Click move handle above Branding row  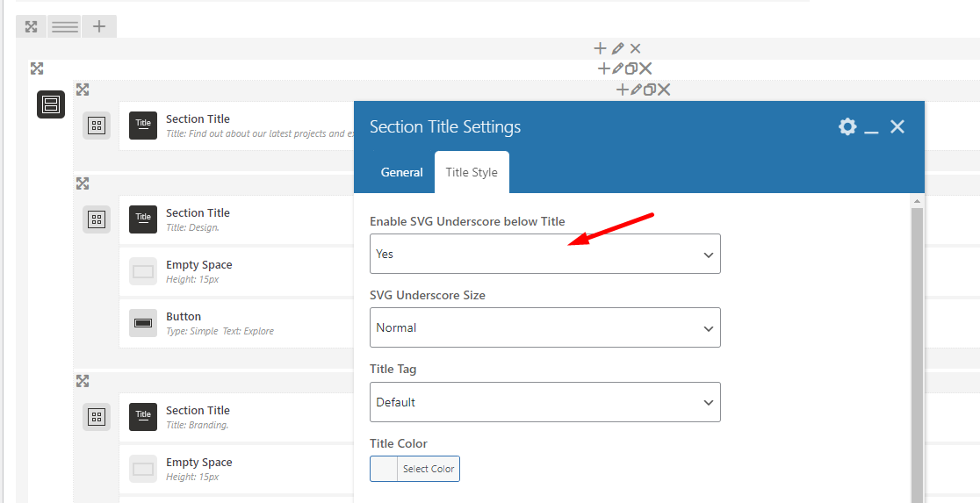(83, 380)
